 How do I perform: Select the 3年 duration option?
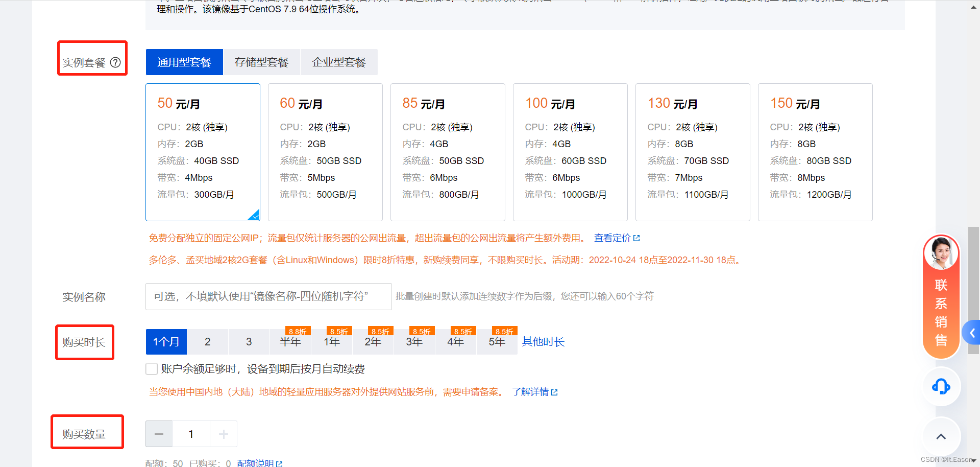[x=414, y=342]
